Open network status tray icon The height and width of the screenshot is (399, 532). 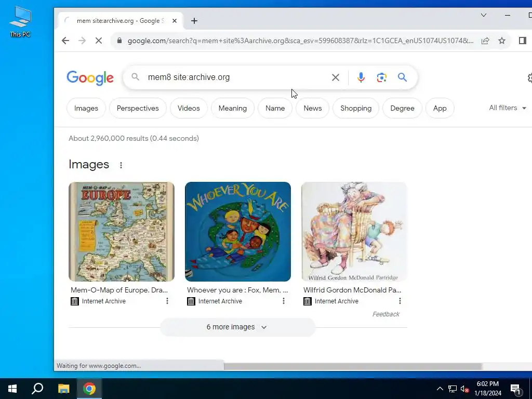tap(453, 389)
